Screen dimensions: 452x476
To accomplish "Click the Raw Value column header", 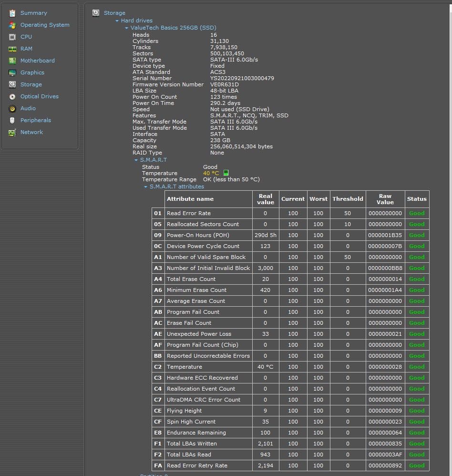I will pos(385,199).
